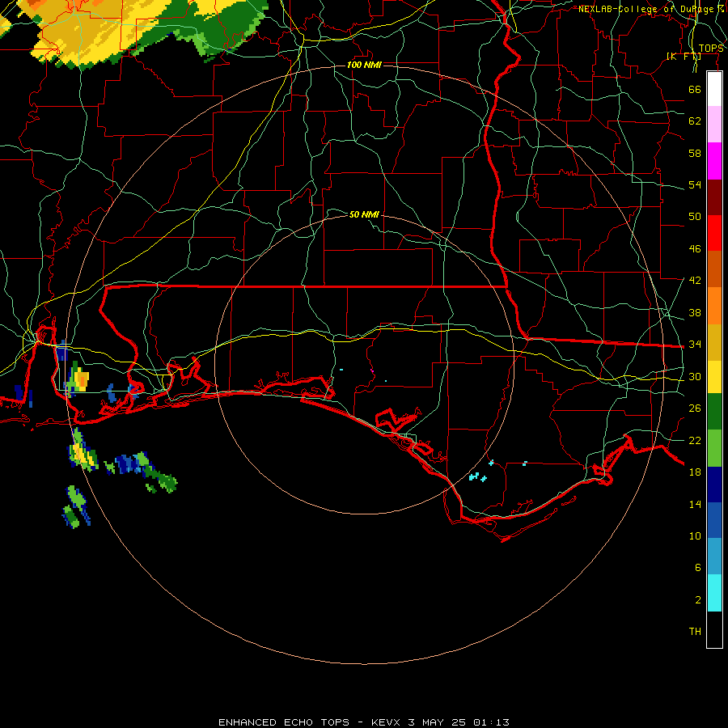728x728 pixels.
Task: Click the 46 value on the legend scale
Action: 695,248
